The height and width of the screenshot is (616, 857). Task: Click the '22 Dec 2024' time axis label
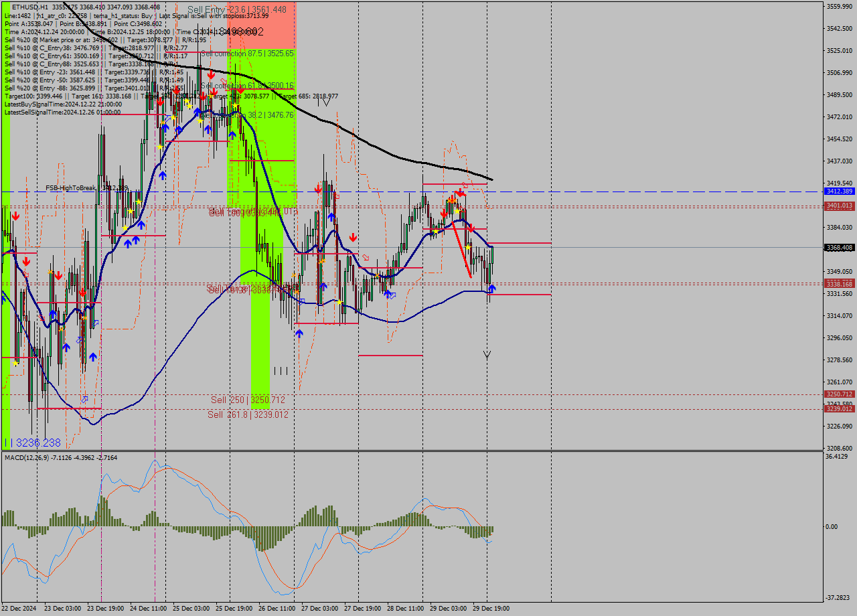click(x=19, y=609)
